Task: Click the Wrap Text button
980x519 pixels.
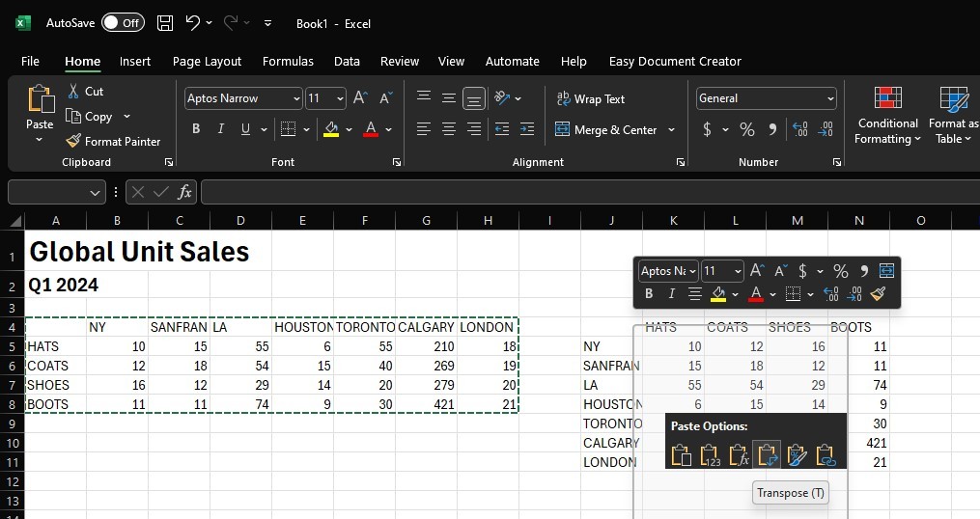Action: [x=590, y=98]
